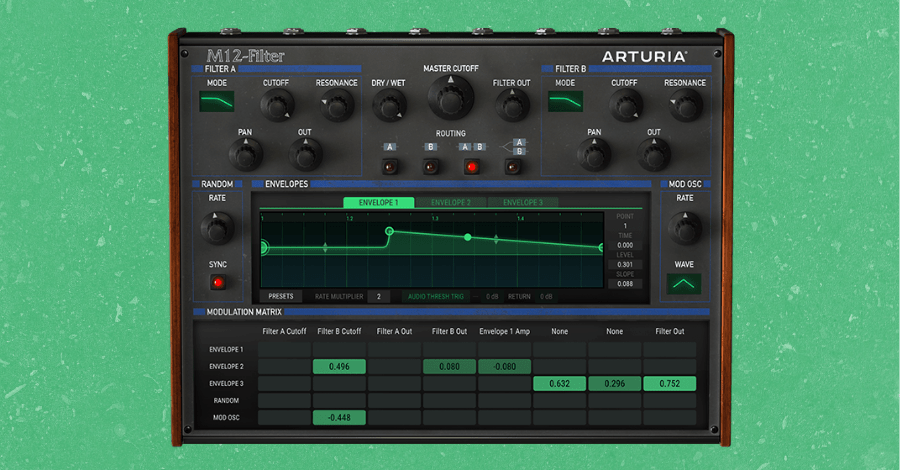Click the Rate Multiplier value 2
Viewport: 900px width, 470px height.
(x=378, y=297)
